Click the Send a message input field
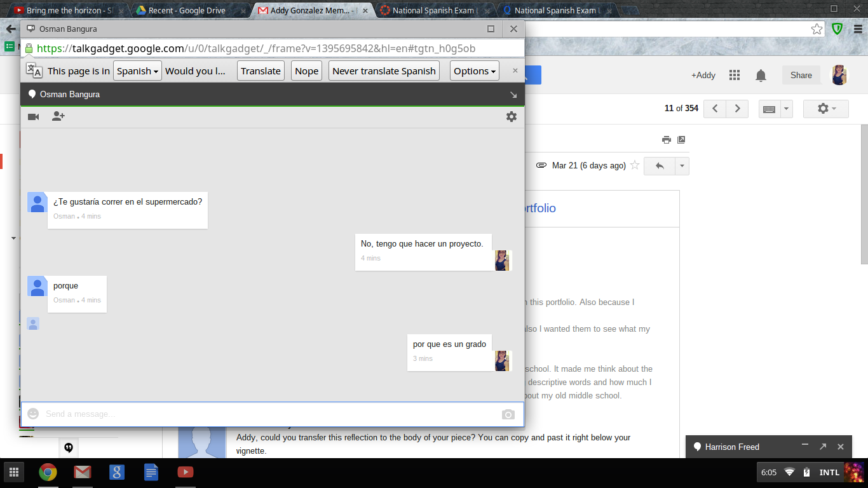Viewport: 868px width, 488px height. (267, 414)
